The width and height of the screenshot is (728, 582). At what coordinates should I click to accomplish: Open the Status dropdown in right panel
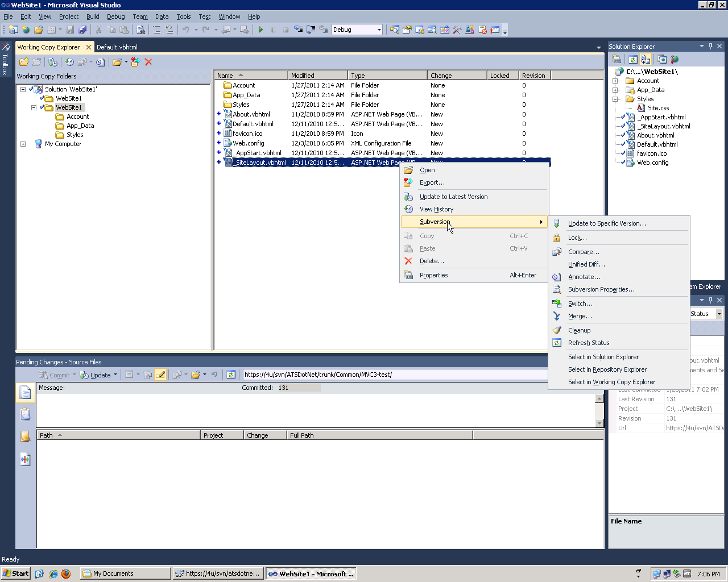click(x=719, y=314)
